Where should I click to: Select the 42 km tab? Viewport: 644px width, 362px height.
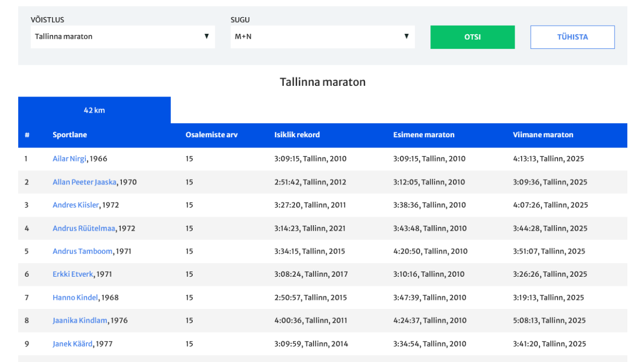[x=94, y=110]
